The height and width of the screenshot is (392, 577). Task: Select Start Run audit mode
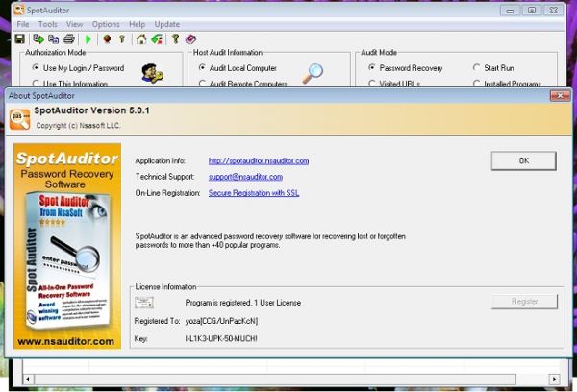(494, 68)
